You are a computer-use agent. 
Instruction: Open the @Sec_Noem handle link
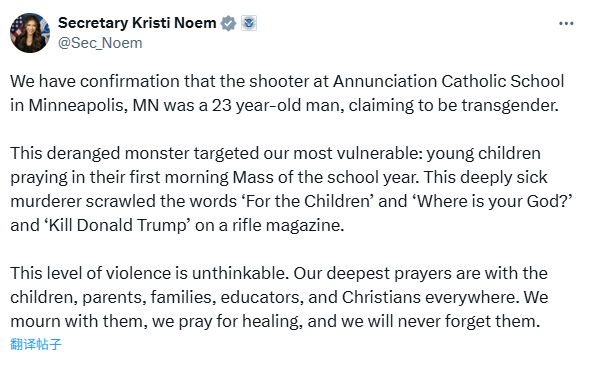tap(100, 43)
